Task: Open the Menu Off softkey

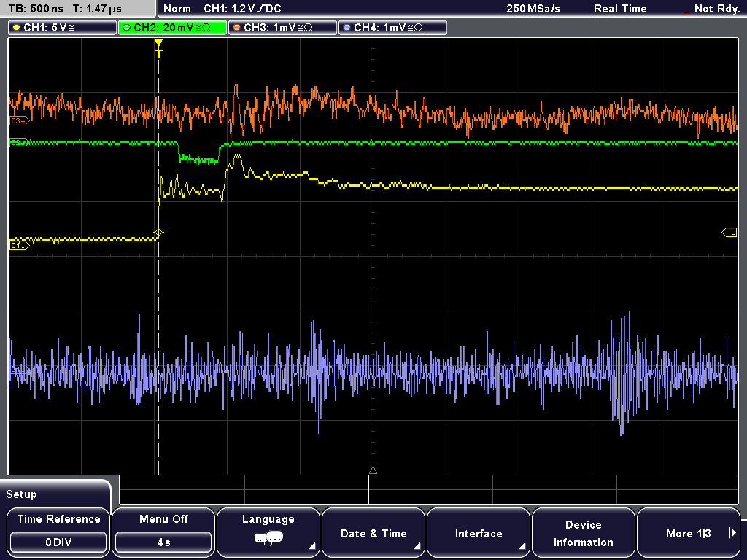Action: coord(163,532)
